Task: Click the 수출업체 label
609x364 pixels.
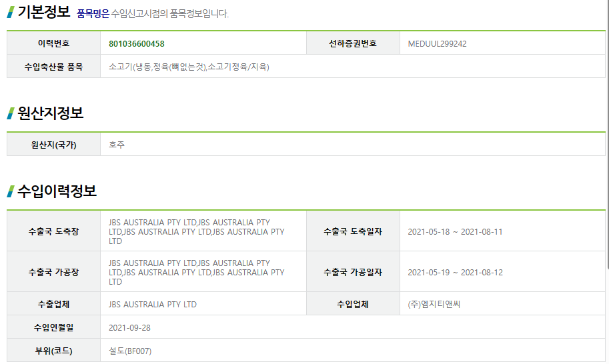Action: (53, 304)
